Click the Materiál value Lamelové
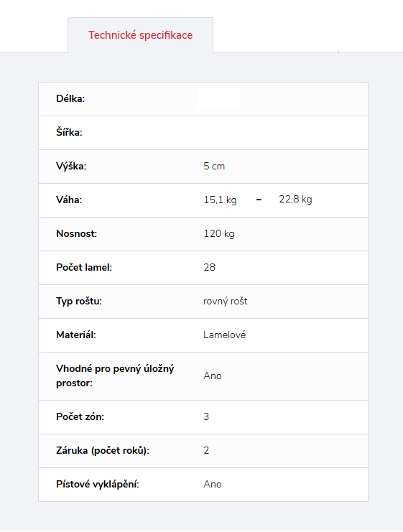This screenshot has height=532, width=403. tap(224, 335)
